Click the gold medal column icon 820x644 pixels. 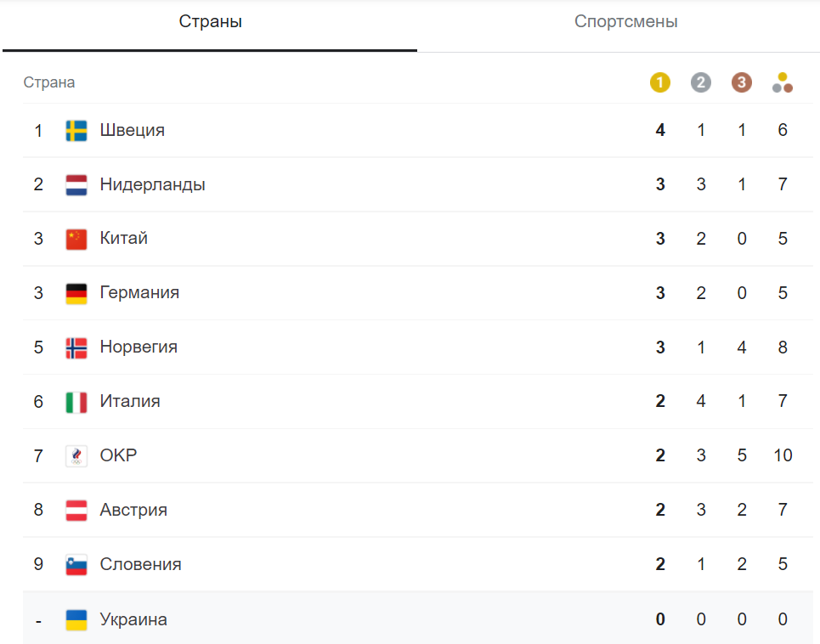[660, 82]
